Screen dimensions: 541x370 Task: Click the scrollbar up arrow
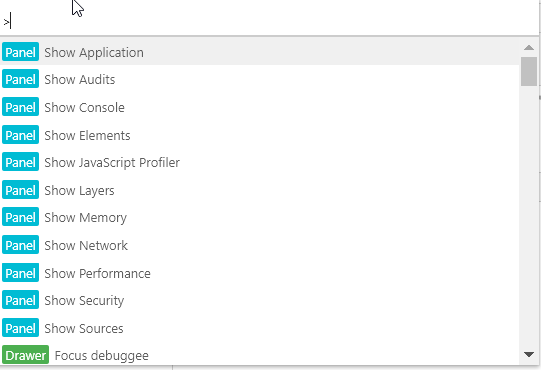(x=529, y=47)
